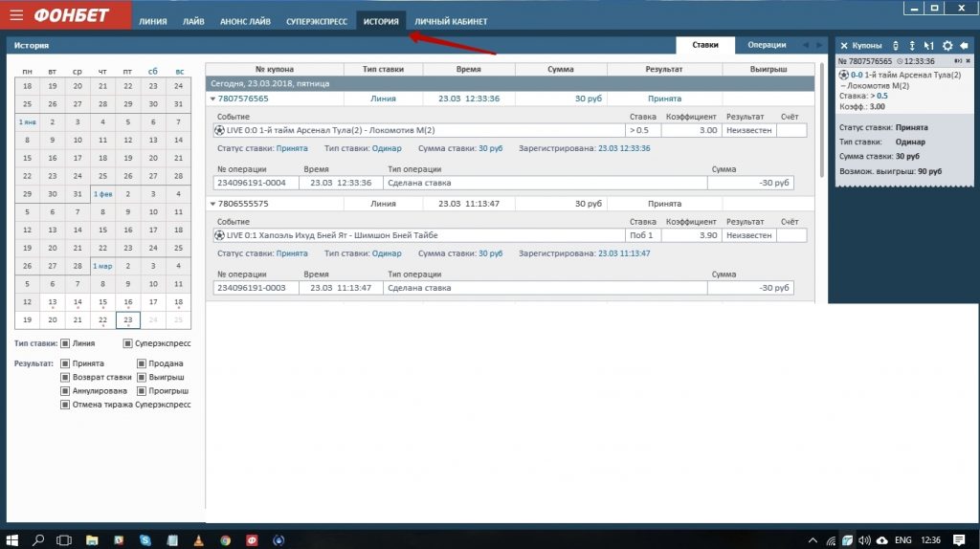Open coupon settings gear icon
Image resolution: width=980 pixels, height=549 pixels.
click(x=947, y=46)
